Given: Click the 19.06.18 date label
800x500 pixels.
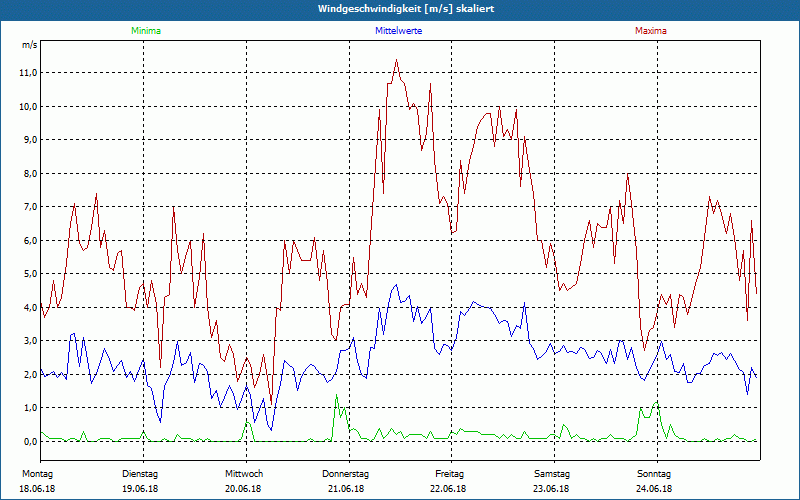Looking at the screenshot, I should coord(140,489).
